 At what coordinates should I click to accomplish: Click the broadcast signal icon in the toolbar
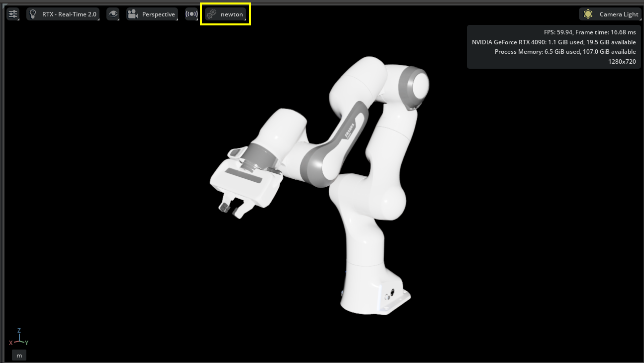pyautogui.click(x=191, y=14)
